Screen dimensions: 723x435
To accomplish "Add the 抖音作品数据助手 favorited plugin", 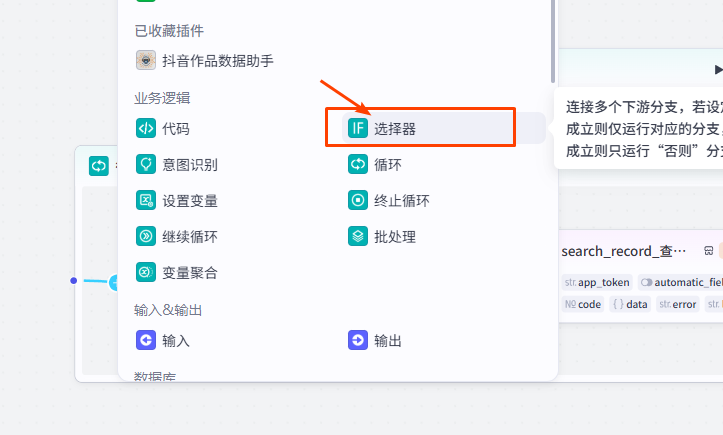I will (x=205, y=60).
